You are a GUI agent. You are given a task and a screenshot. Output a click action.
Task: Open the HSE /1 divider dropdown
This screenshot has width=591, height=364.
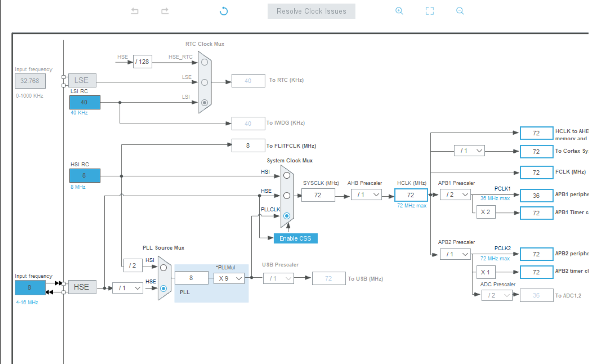pos(128,288)
